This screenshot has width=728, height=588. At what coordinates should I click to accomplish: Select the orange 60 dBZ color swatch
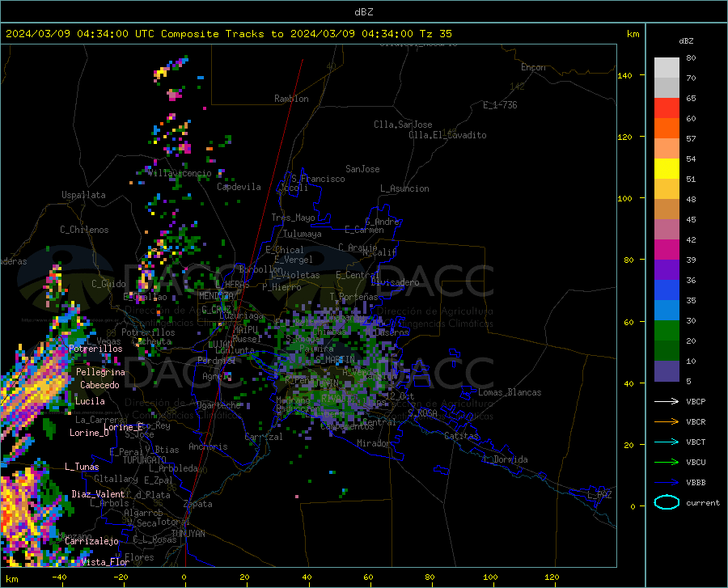click(667, 129)
